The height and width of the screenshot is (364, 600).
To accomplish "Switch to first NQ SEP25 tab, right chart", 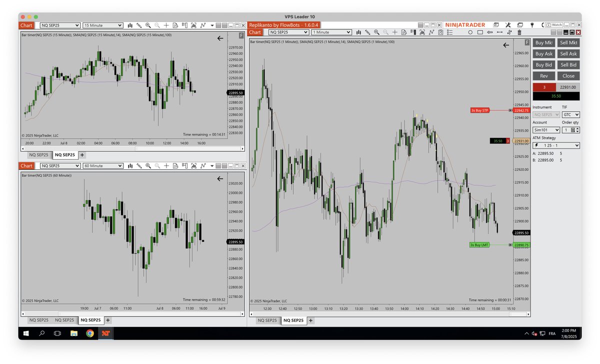I will pyautogui.click(x=267, y=320).
